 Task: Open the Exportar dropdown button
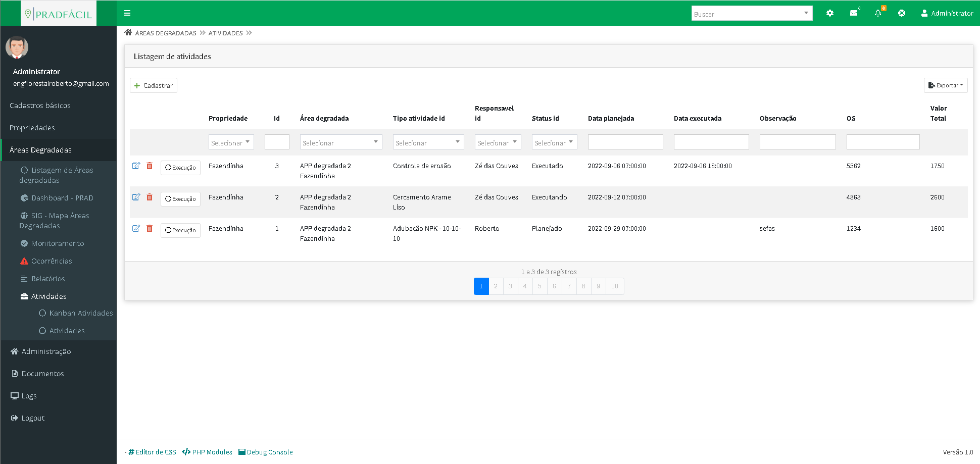tap(945, 85)
